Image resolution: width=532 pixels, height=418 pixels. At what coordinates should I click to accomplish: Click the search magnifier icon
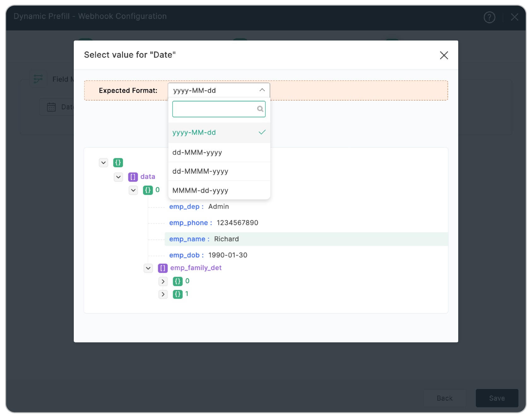260,109
